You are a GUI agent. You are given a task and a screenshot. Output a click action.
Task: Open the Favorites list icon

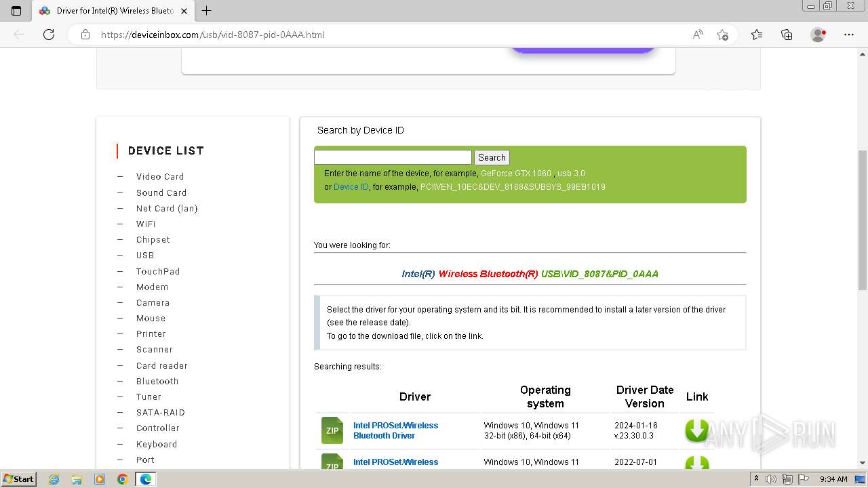pos(757,35)
